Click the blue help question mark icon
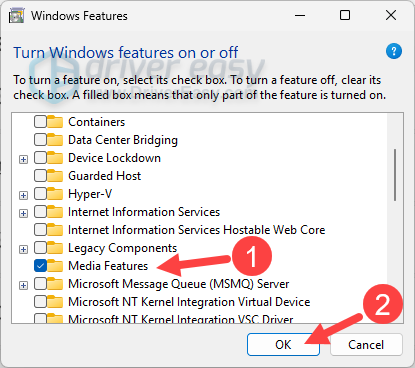The image size is (415, 368). pos(394,51)
